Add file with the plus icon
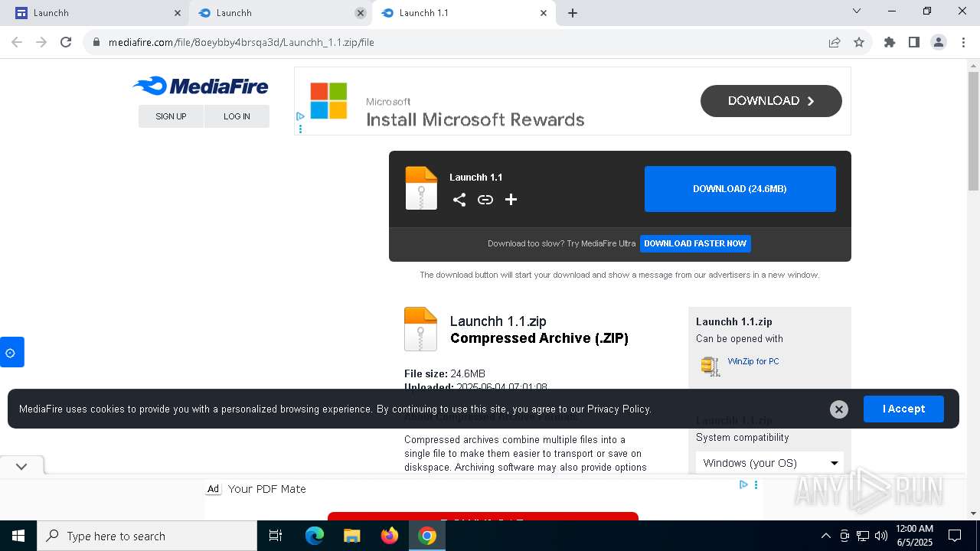 pyautogui.click(x=511, y=200)
